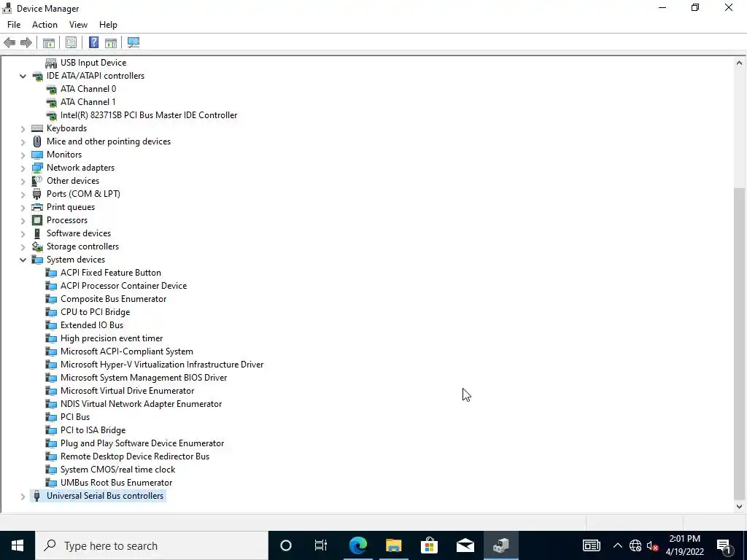Click the Forward arrow toolbar icon
This screenshot has width=747, height=560.
(x=26, y=43)
